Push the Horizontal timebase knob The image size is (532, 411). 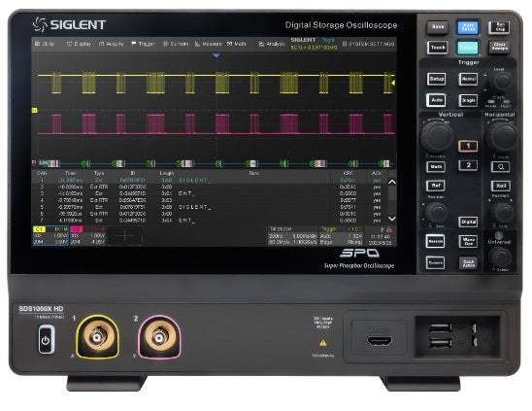502,136
